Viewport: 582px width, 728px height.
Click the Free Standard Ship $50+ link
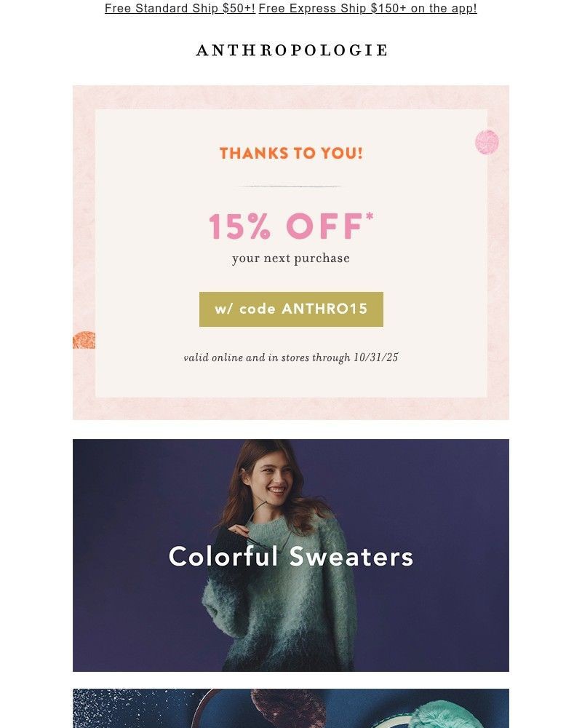(x=180, y=9)
